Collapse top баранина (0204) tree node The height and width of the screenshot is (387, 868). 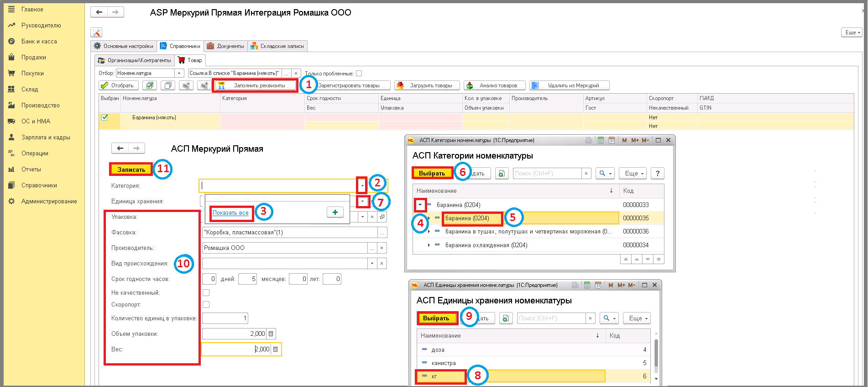pos(420,205)
